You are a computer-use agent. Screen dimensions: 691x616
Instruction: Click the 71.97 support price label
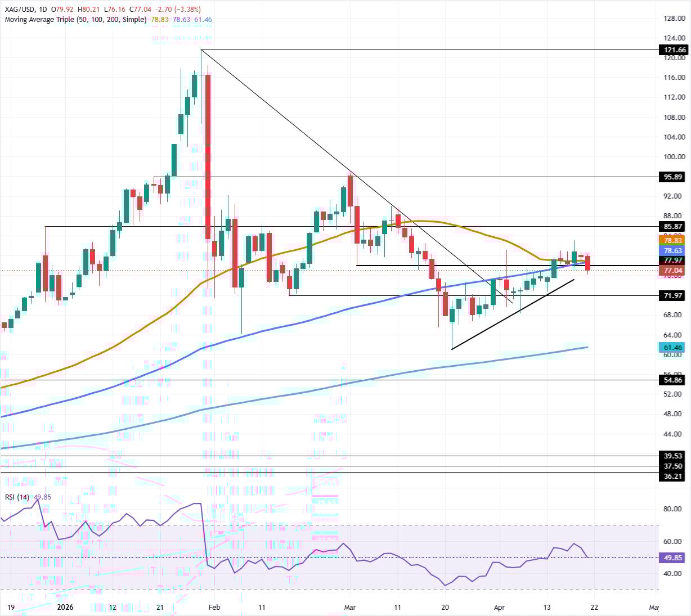(673, 295)
